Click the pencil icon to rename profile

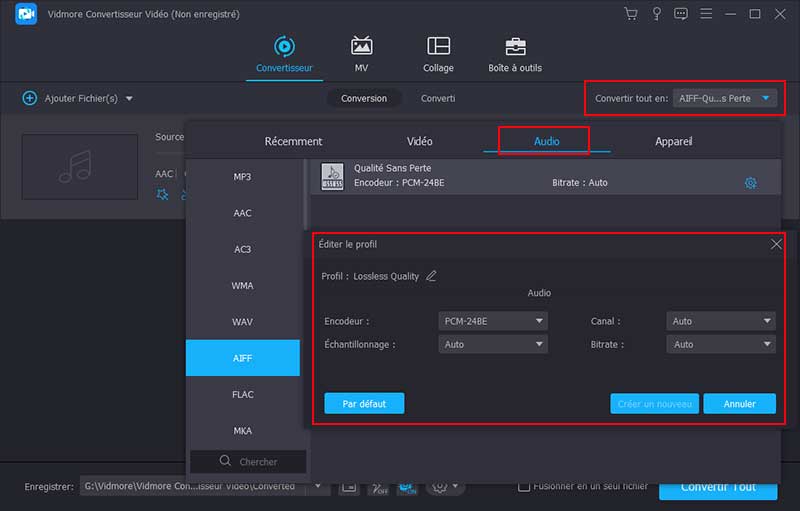[432, 276]
